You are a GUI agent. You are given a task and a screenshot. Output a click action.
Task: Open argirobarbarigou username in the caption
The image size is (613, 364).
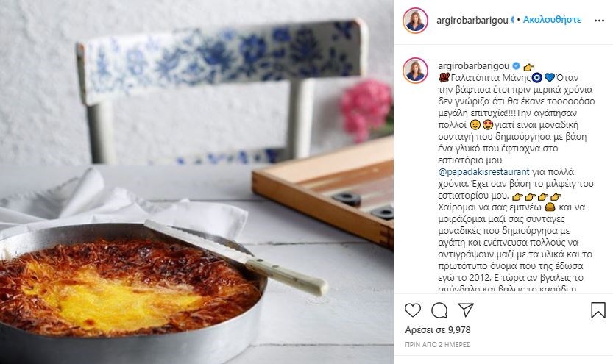pyautogui.click(x=473, y=65)
